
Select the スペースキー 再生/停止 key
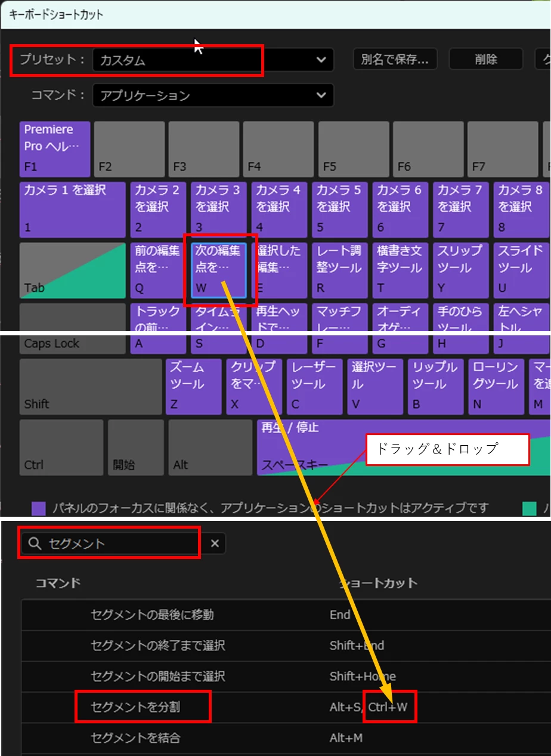pos(404,448)
